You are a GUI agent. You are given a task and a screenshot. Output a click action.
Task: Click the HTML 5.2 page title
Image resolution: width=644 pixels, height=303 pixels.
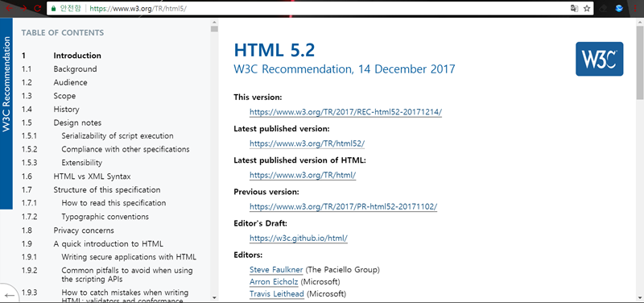pos(275,50)
